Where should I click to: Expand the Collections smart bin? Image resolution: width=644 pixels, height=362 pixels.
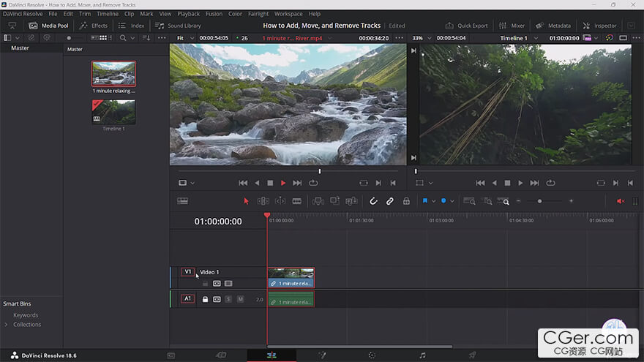click(7, 325)
